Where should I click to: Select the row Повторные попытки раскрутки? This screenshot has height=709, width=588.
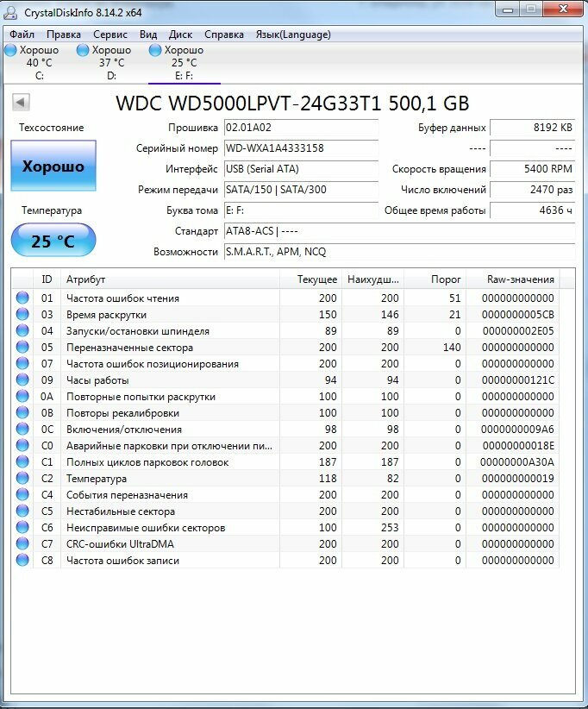(x=285, y=396)
